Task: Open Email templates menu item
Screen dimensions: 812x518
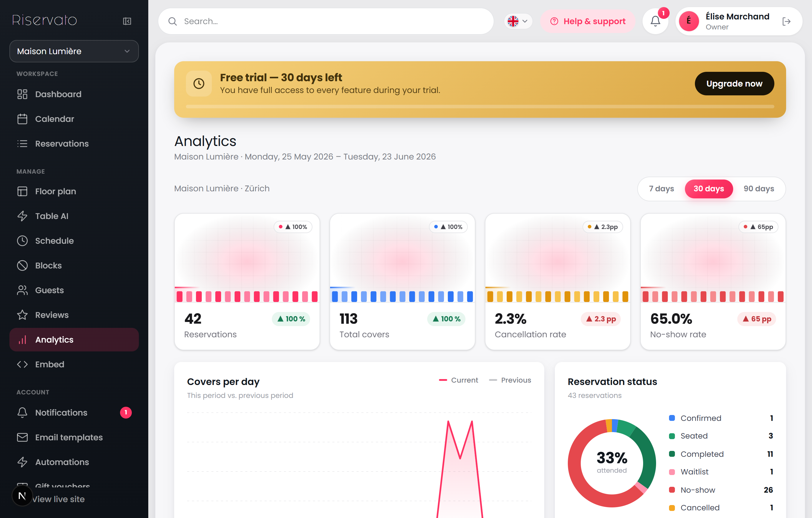Action: (74, 437)
